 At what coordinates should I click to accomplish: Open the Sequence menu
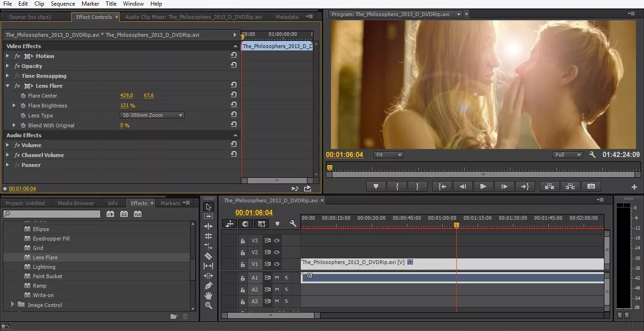(x=63, y=4)
